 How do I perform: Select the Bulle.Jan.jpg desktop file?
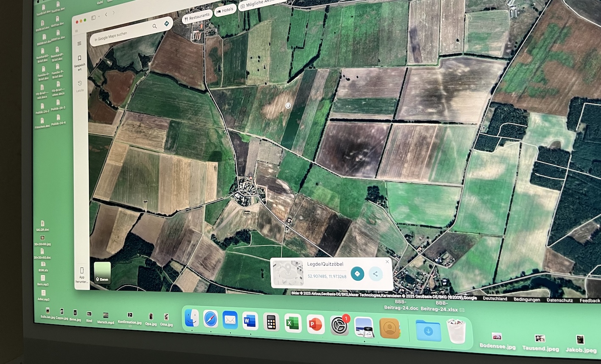pos(48,314)
